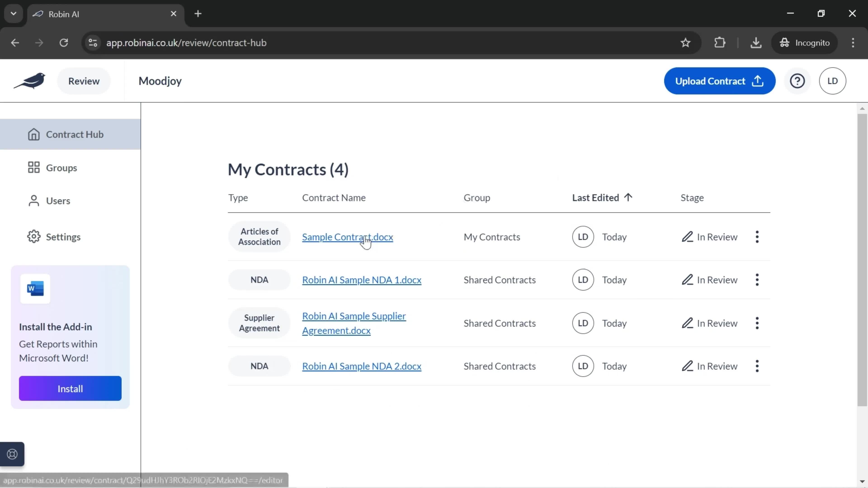Click the Contract Hub sidebar icon

tap(33, 134)
